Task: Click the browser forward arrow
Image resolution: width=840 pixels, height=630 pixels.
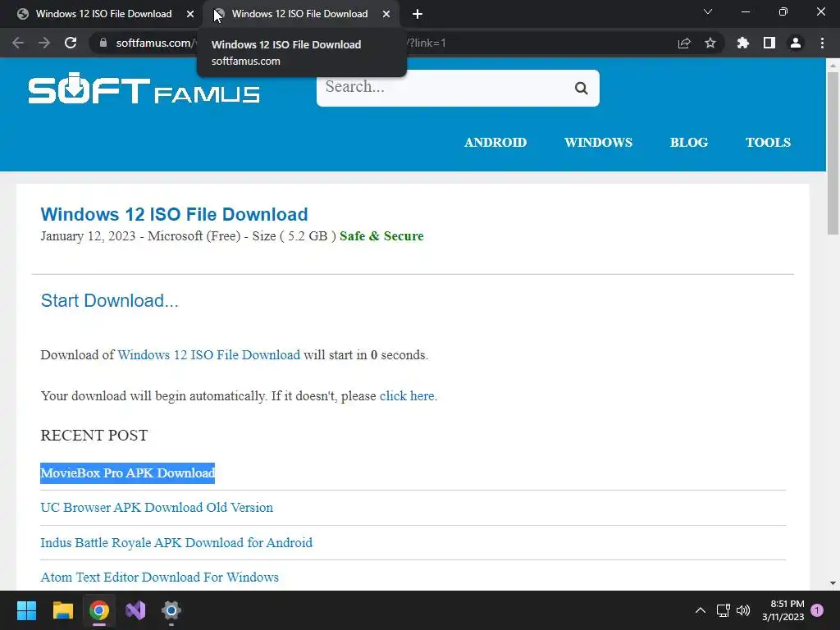Action: click(44, 43)
